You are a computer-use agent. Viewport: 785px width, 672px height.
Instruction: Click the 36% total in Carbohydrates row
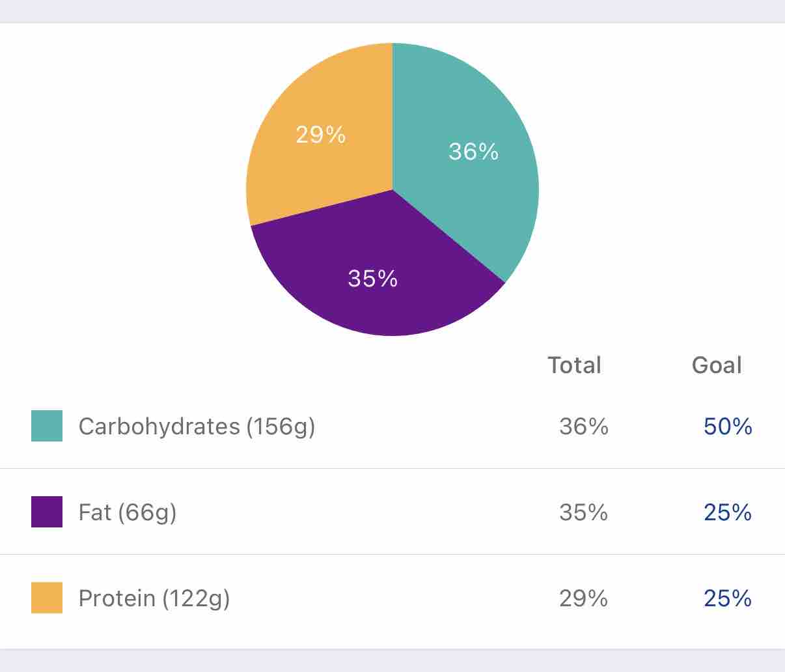(584, 427)
